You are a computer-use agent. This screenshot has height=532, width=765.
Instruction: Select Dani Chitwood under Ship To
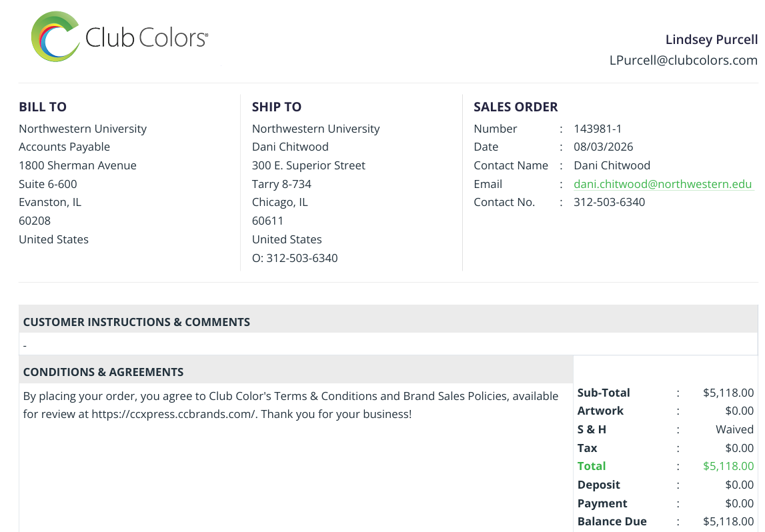(290, 147)
